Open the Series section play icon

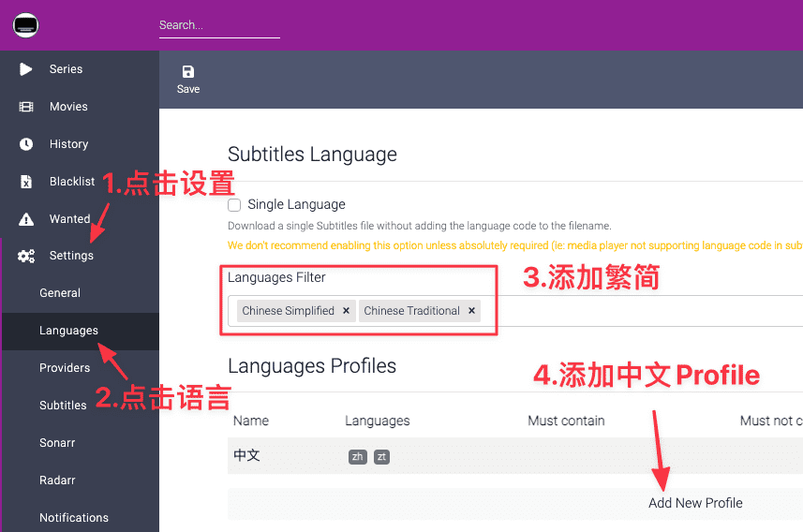(25, 69)
